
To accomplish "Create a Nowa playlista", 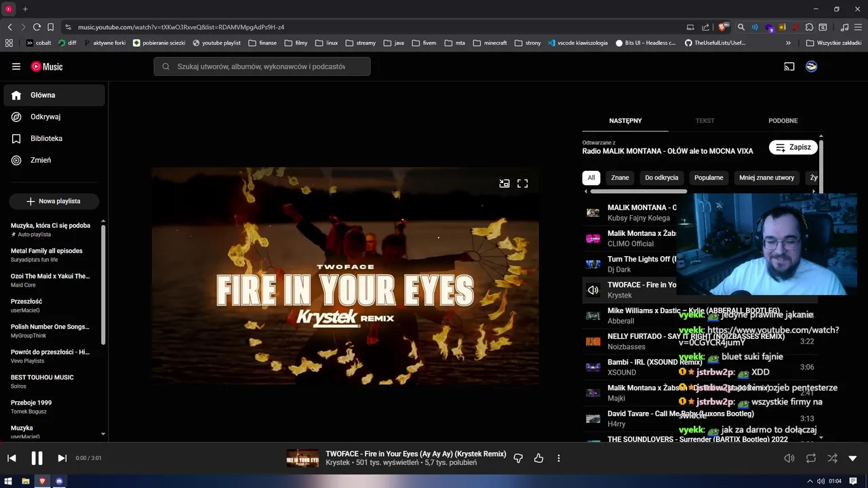I will 54,201.
